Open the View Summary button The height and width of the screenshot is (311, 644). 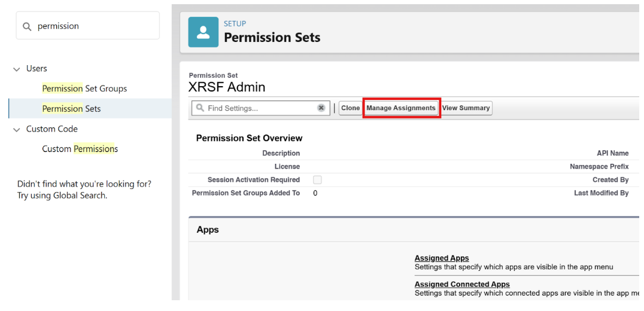[466, 108]
